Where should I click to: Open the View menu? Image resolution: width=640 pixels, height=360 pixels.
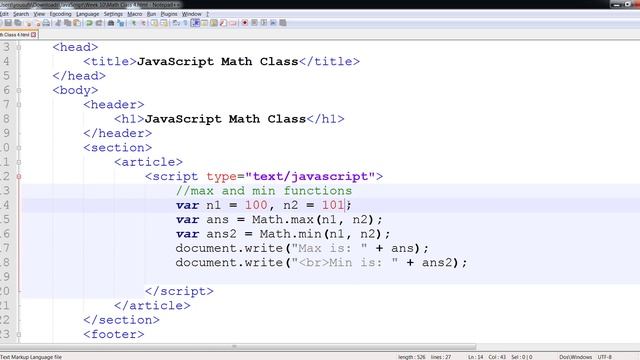39,14
